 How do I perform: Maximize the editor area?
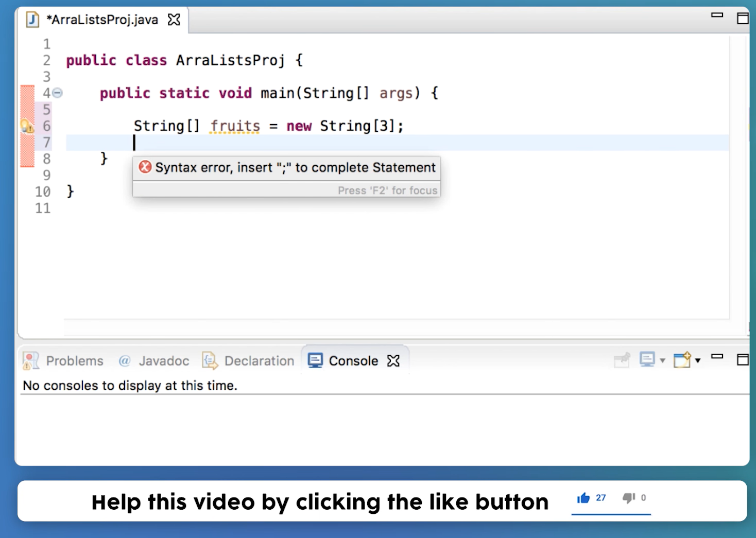[743, 19]
